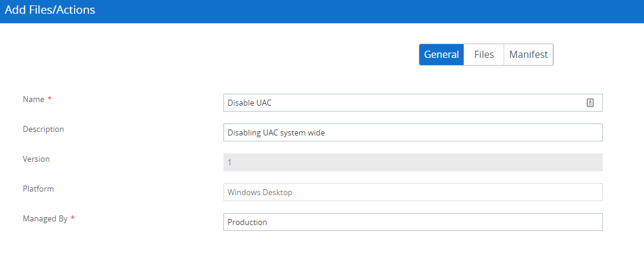The width and height of the screenshot is (644, 259).
Task: Click the red asterisk beside Name
Action: pos(50,100)
